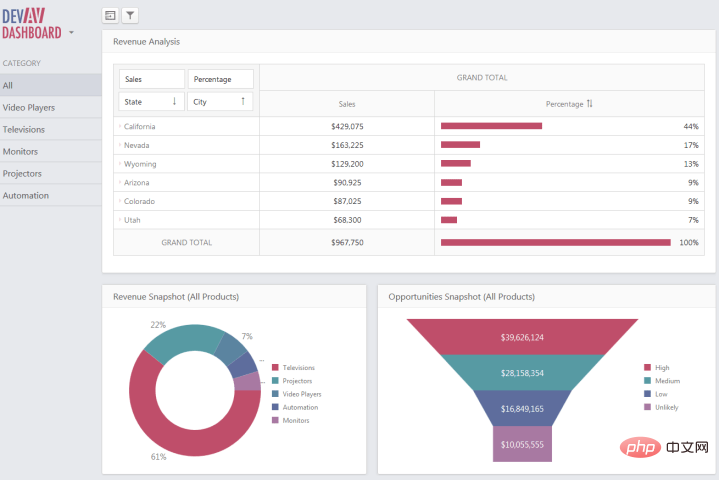Click the High legend marker in funnel chart

pos(647,367)
